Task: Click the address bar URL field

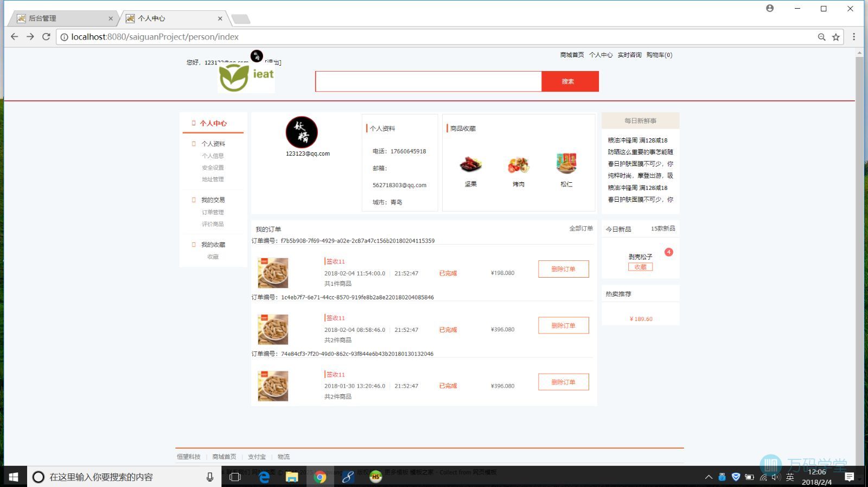Action: pos(434,37)
